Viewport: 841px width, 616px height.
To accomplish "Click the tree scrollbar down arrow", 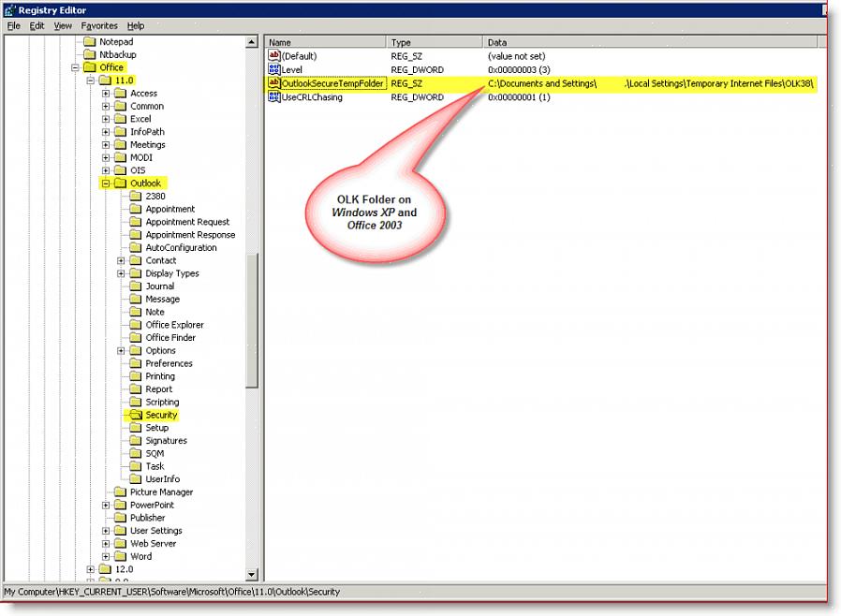I will tap(251, 574).
